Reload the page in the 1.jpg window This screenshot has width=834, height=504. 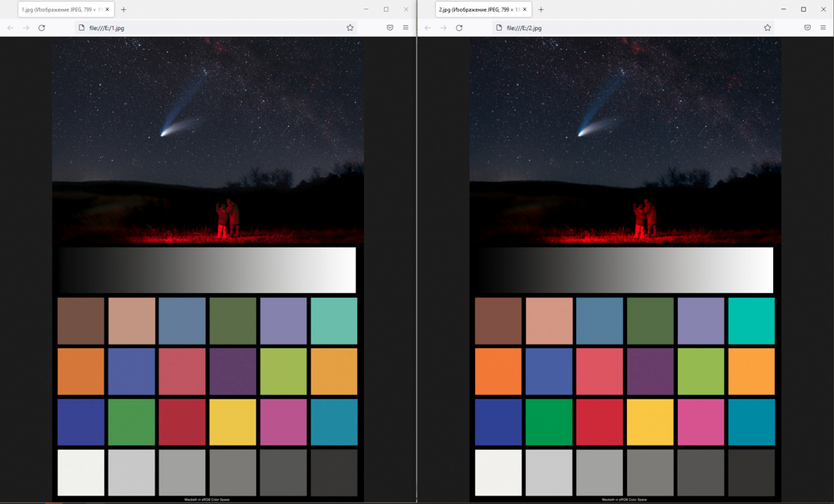point(42,28)
